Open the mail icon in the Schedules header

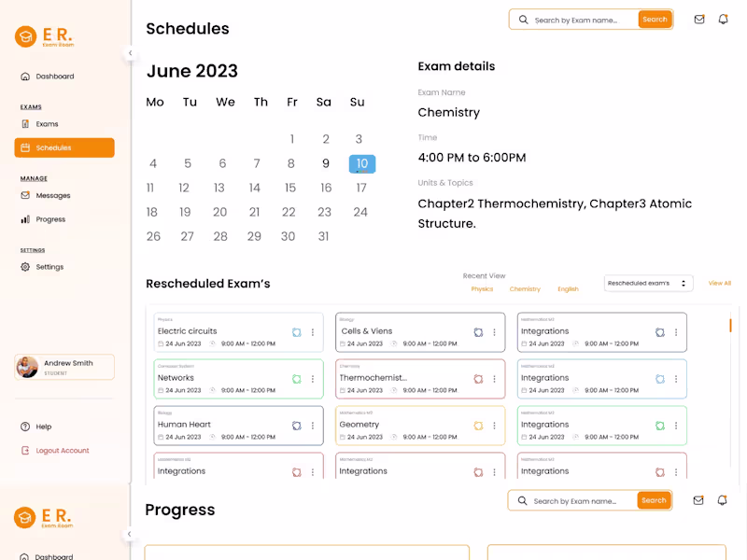tap(698, 20)
